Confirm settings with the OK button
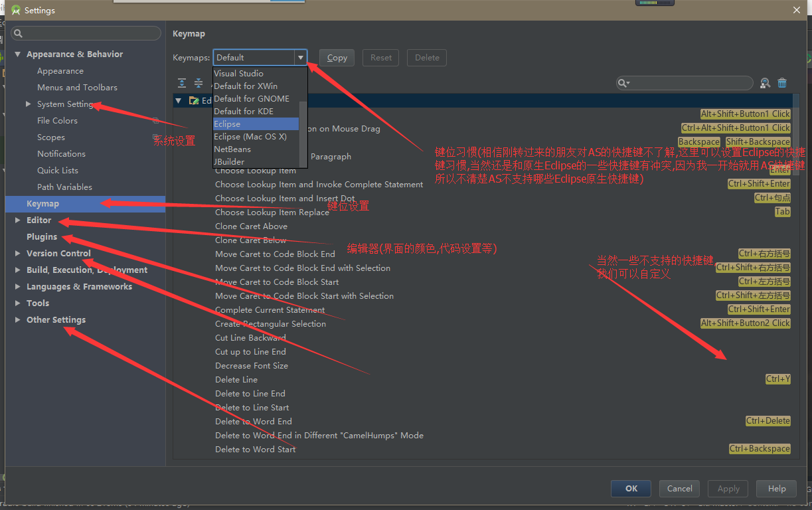Viewport: 812px width, 510px height. pyautogui.click(x=631, y=488)
